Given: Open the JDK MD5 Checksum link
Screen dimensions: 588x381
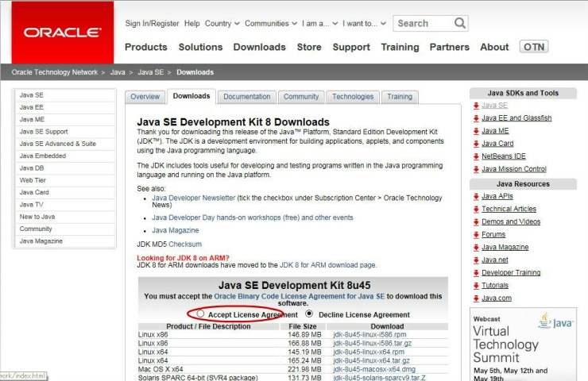Looking at the screenshot, I should click(x=185, y=244).
